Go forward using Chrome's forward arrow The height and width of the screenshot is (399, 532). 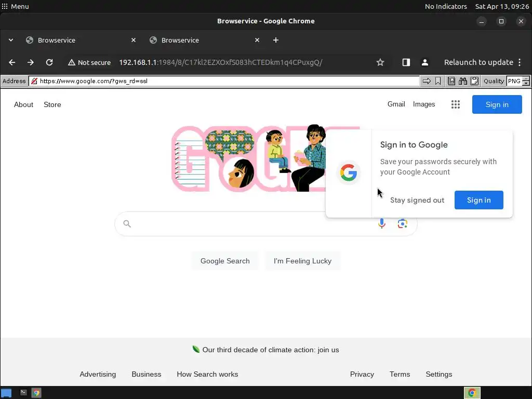coord(31,62)
